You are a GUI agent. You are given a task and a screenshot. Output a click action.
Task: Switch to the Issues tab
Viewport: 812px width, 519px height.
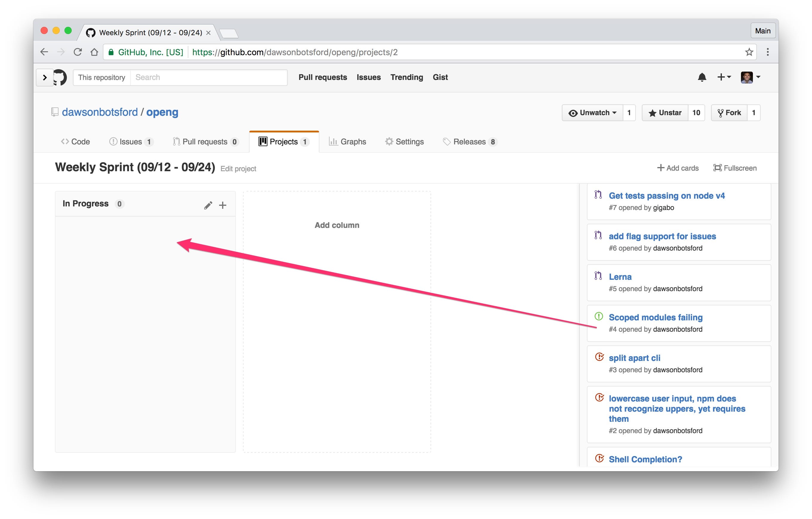pyautogui.click(x=131, y=142)
